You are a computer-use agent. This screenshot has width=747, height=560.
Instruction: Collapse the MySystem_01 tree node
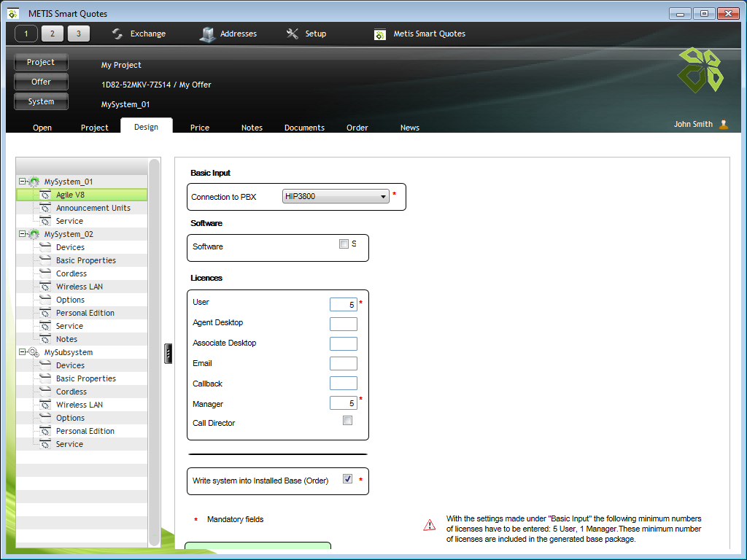(x=22, y=182)
